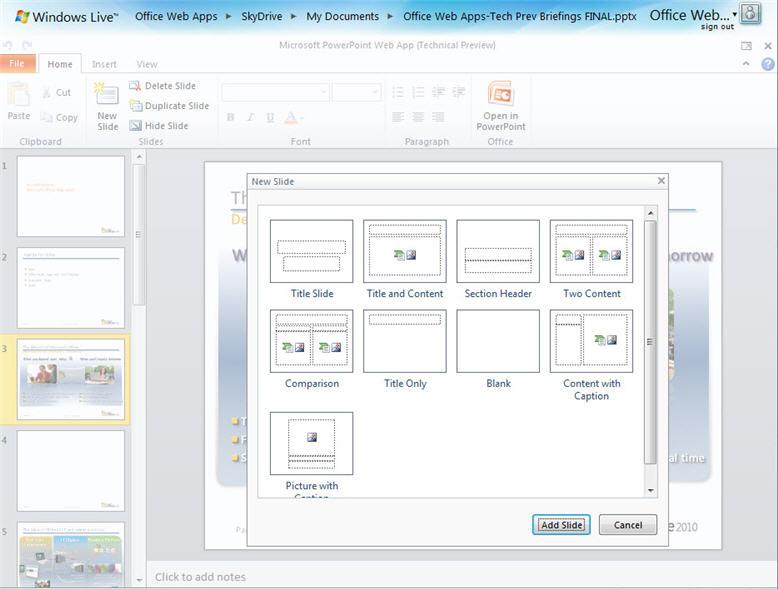Open the font color picker

pyautogui.click(x=294, y=117)
